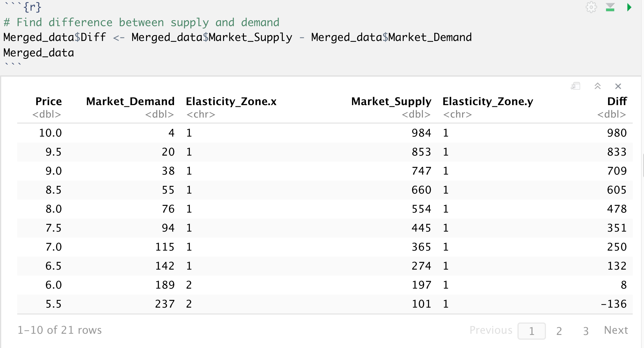Click Next pagination link

[x=616, y=330]
